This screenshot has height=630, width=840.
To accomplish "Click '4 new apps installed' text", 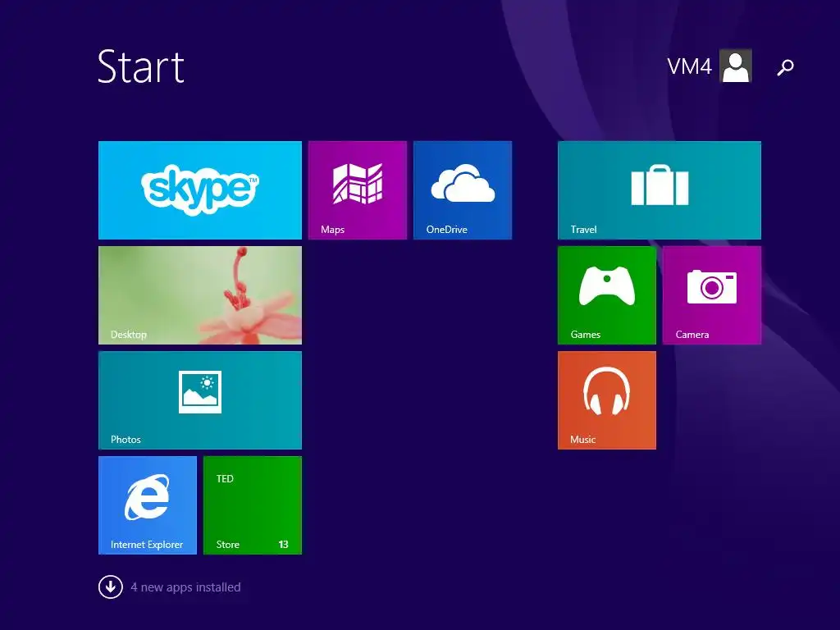I will pyautogui.click(x=185, y=587).
